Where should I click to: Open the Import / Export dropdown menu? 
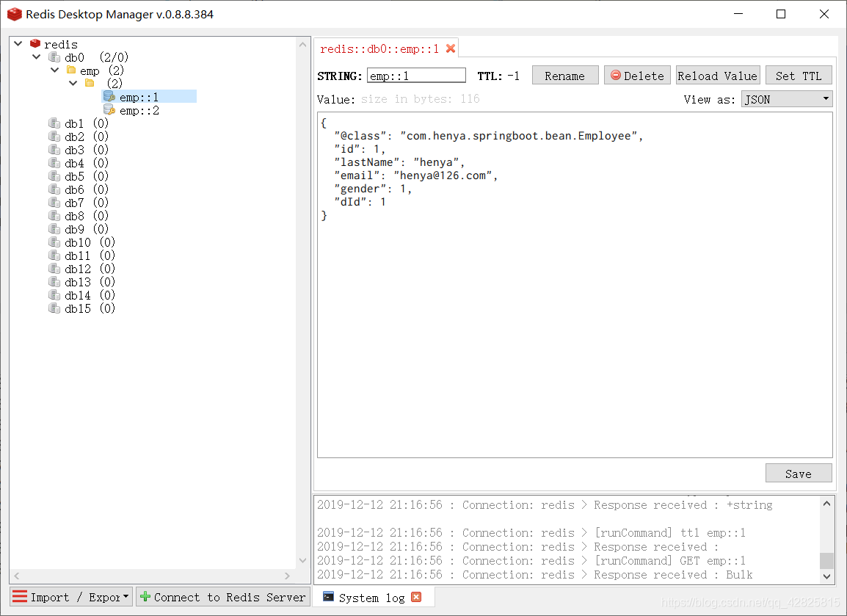pyautogui.click(x=71, y=597)
